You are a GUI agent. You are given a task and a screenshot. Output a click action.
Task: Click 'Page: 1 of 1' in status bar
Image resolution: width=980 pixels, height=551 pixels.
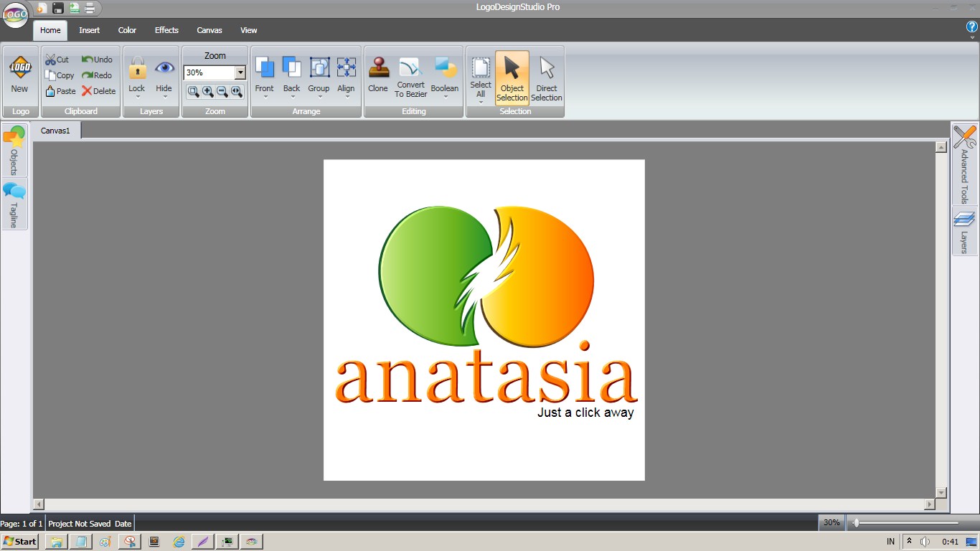pyautogui.click(x=22, y=524)
